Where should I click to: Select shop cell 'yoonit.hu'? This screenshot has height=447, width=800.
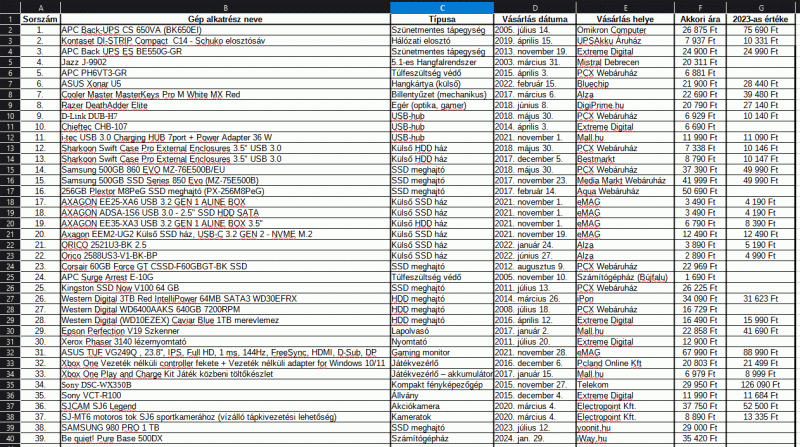(625, 428)
